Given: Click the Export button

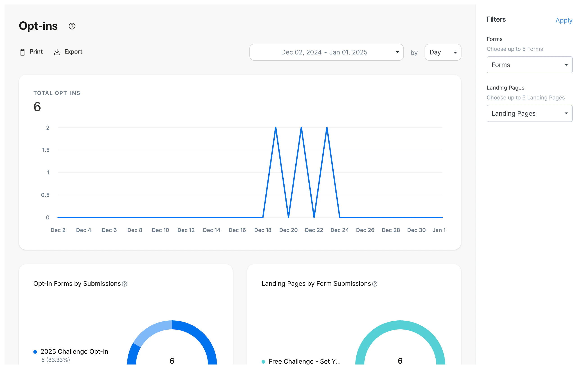Looking at the screenshot, I should tap(73, 52).
